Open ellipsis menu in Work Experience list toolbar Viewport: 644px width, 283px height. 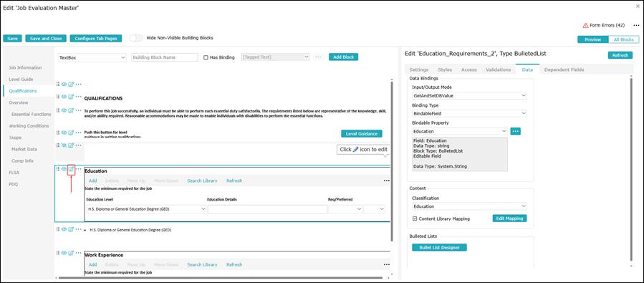click(x=386, y=264)
